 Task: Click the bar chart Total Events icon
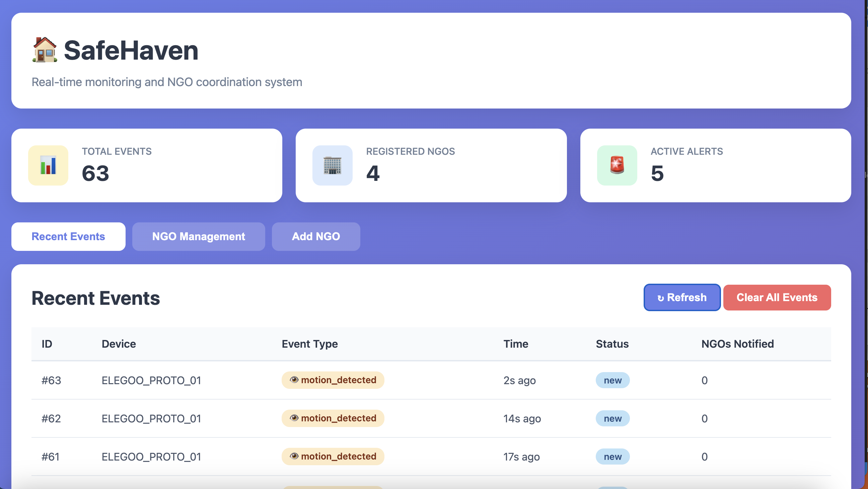click(x=48, y=165)
